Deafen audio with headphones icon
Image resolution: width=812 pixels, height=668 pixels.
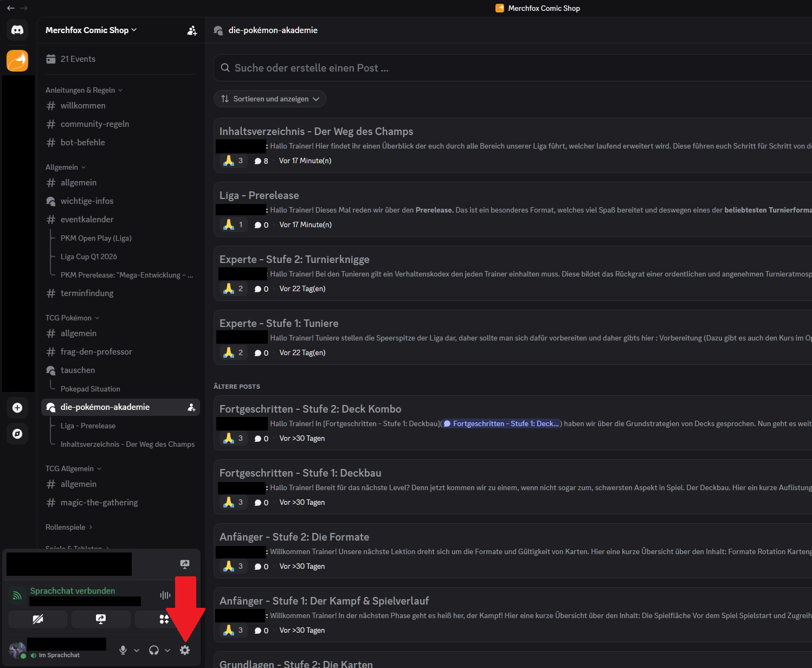tap(154, 650)
